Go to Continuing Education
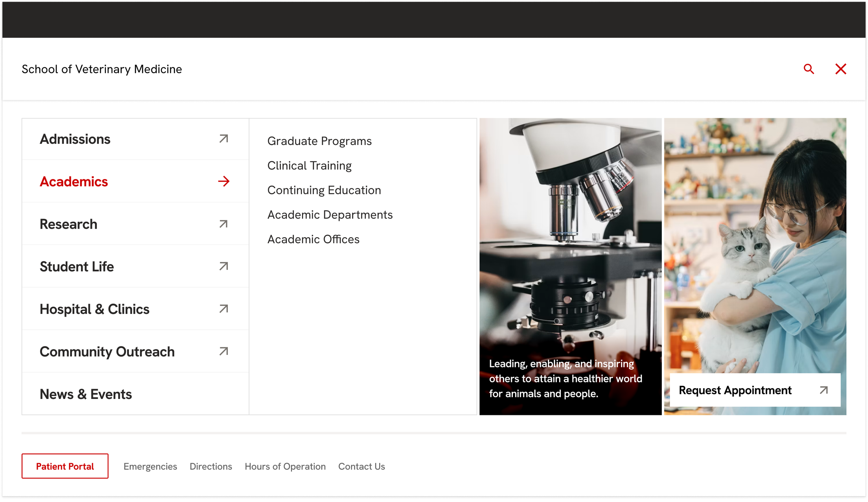The height and width of the screenshot is (502, 868). pyautogui.click(x=324, y=190)
